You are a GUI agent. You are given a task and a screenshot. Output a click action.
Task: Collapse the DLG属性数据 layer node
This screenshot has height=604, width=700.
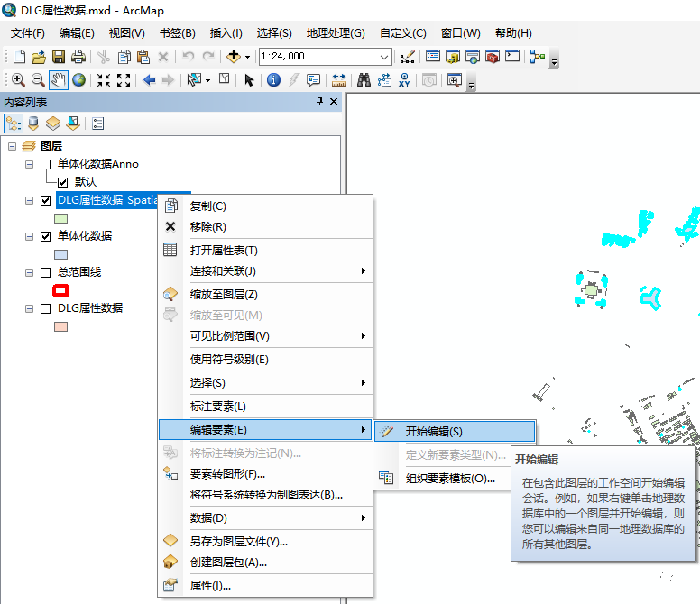click(x=29, y=308)
